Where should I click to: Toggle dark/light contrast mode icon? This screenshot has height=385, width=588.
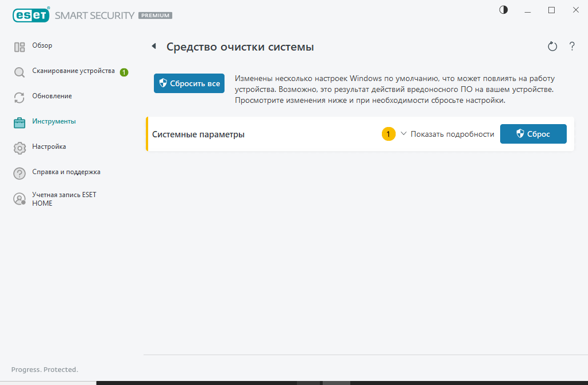503,10
